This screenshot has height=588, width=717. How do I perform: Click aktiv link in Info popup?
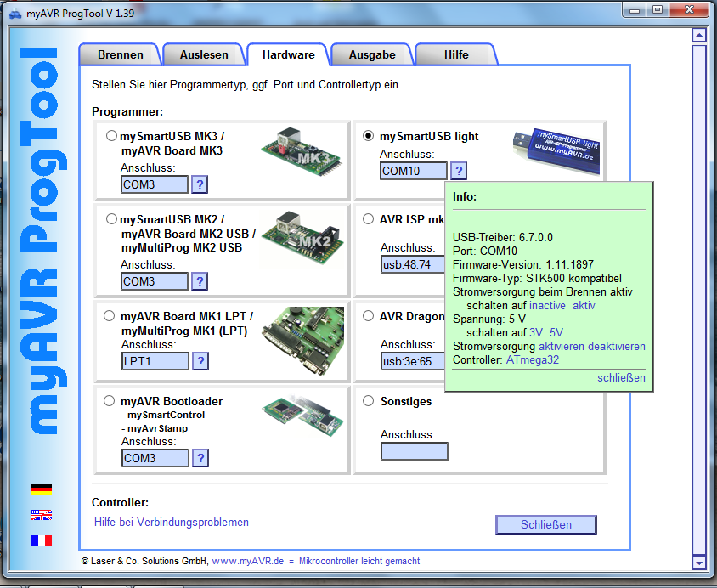pyautogui.click(x=584, y=305)
